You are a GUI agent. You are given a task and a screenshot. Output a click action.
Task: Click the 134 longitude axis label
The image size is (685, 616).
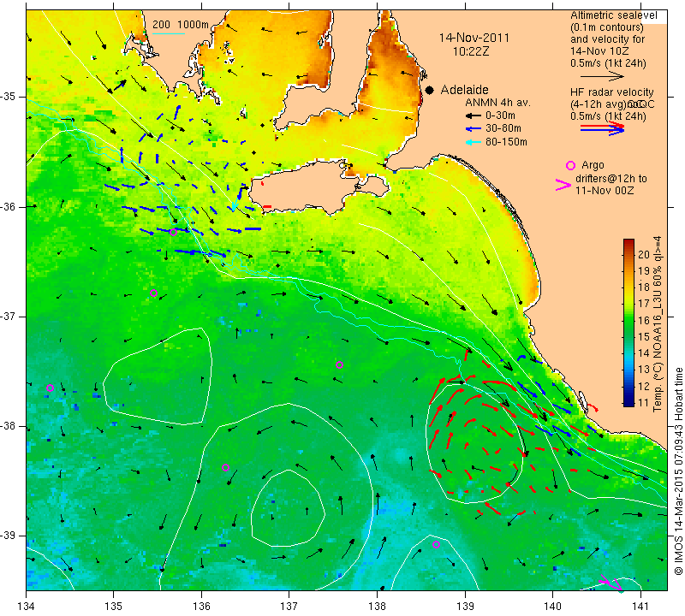point(27,607)
